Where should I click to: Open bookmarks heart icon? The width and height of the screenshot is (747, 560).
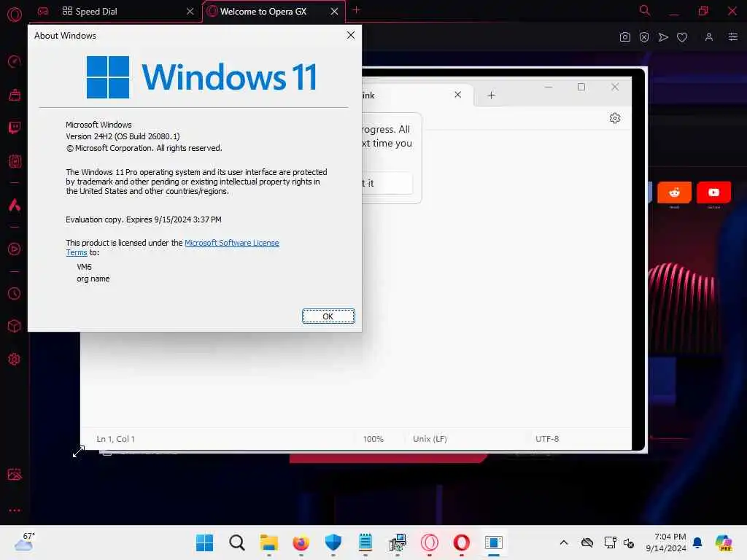pos(682,37)
